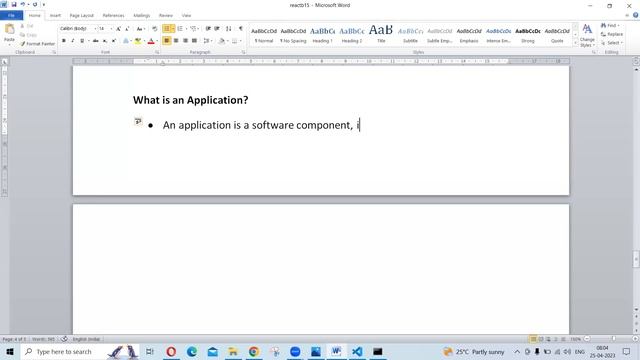The width and height of the screenshot is (640, 360).
Task: Switch to the References tab
Action: [x=113, y=16]
